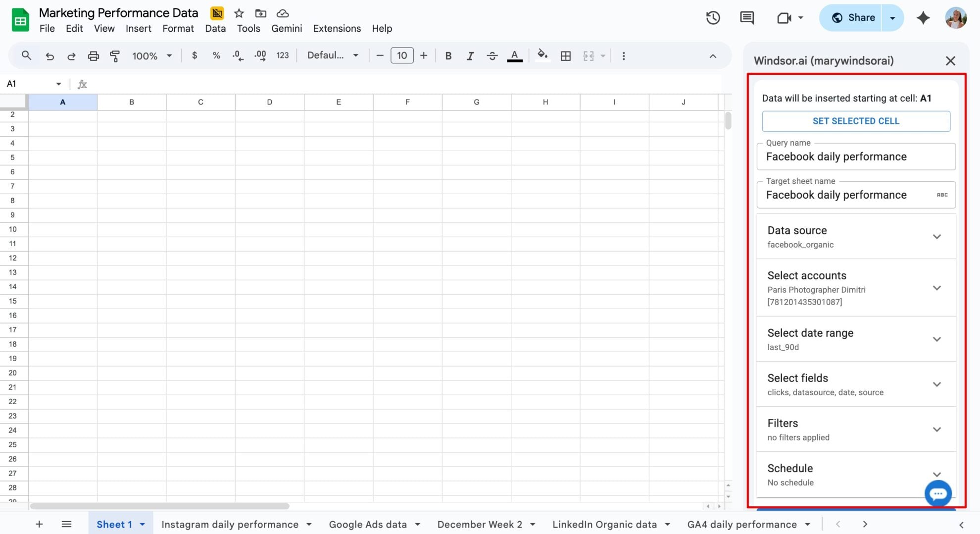
Task: Open the Extensions menu
Action: pyautogui.click(x=337, y=28)
